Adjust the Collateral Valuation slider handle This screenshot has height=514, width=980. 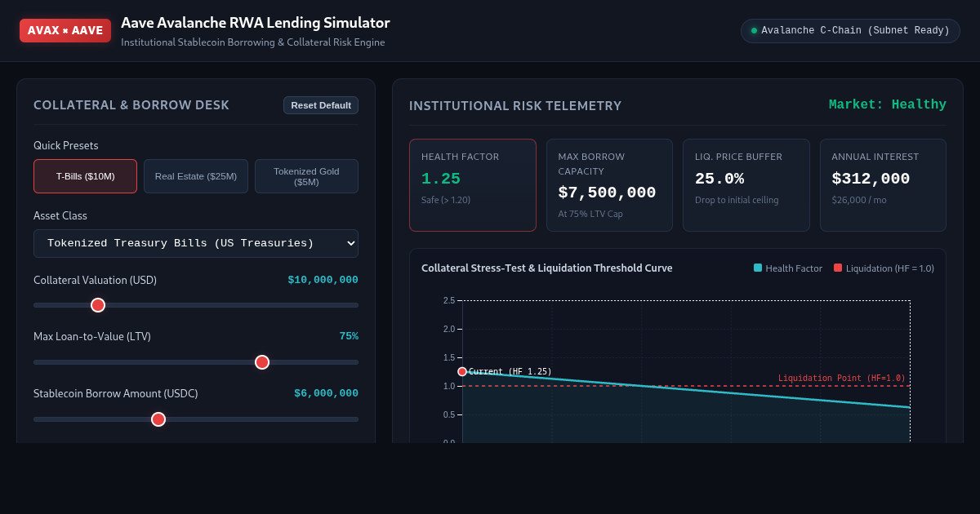point(98,305)
